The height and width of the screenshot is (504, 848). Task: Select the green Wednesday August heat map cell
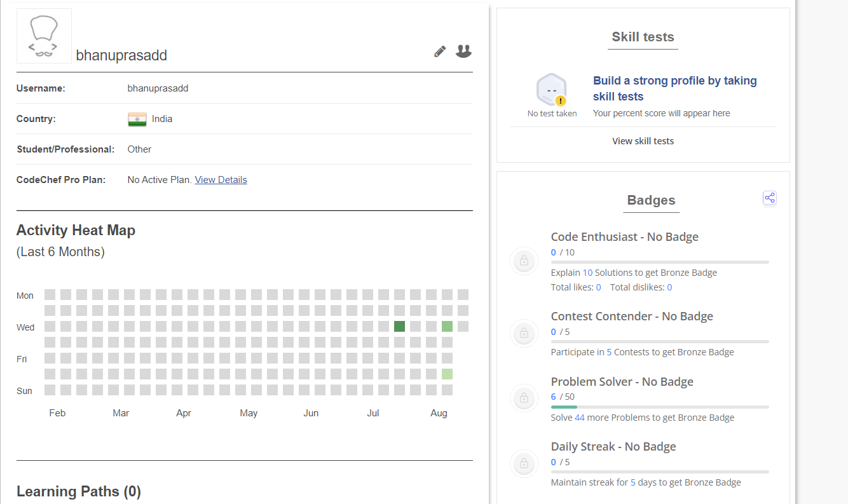447,327
